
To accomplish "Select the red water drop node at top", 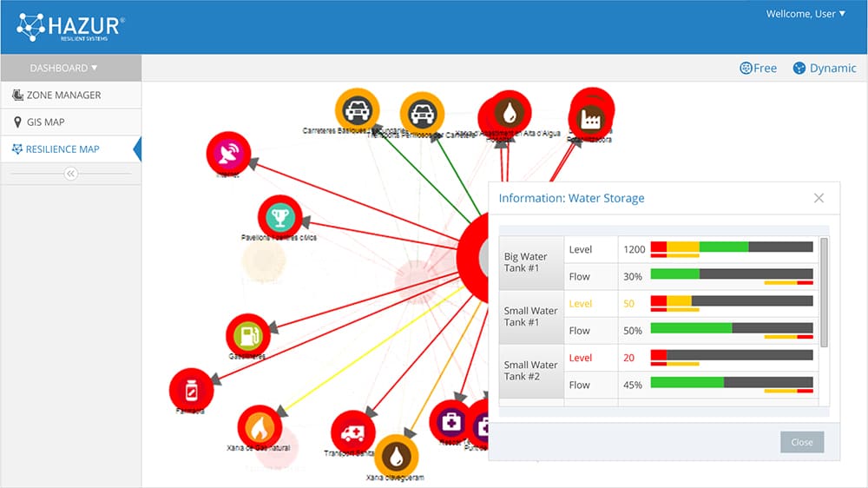I will tap(508, 114).
